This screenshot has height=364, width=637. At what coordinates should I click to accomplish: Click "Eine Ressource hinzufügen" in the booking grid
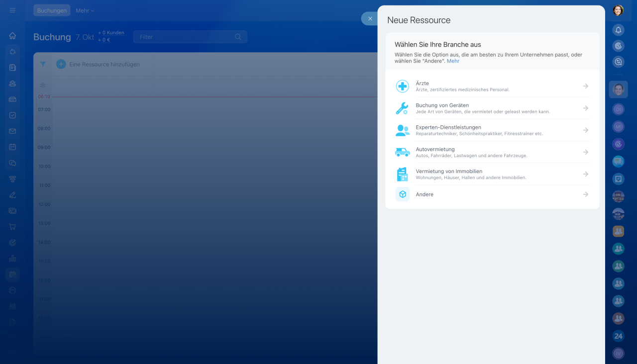click(105, 65)
